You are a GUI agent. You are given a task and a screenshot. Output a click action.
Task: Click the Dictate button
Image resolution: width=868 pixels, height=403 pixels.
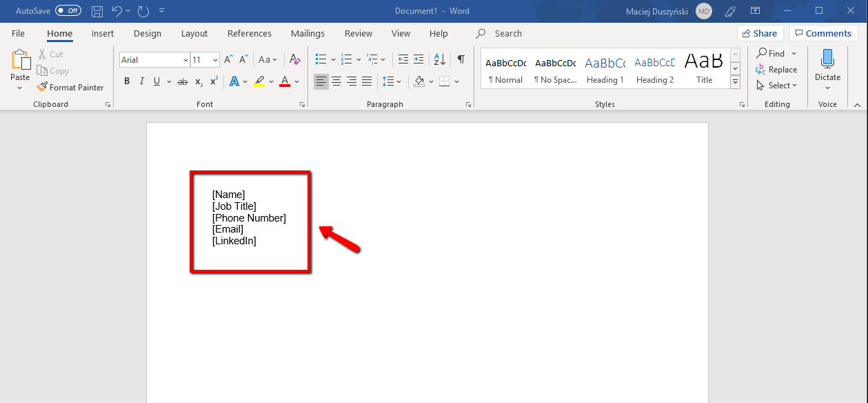[x=827, y=66]
